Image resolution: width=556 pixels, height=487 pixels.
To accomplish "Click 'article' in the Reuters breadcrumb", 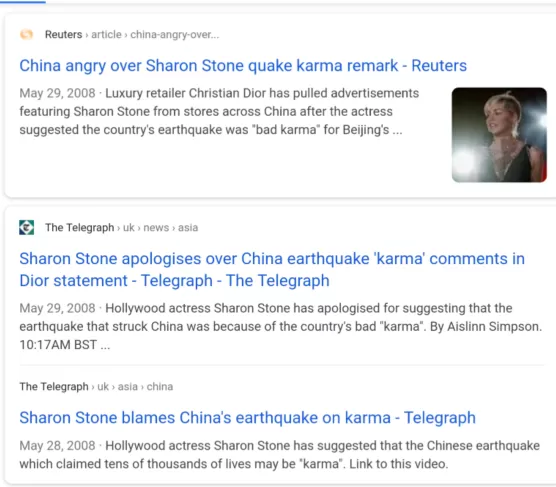I will [x=106, y=34].
